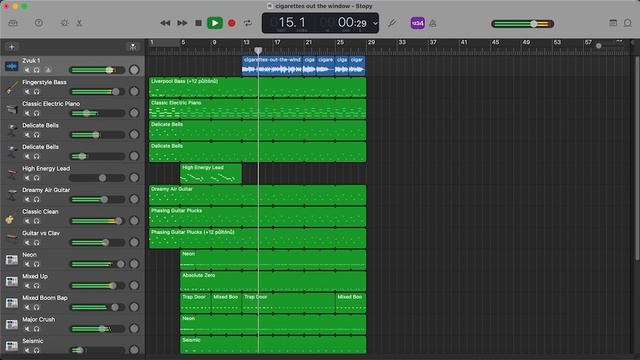Viewport: 640px width, 360px height.
Task: Click the Mixed Up pan knob
Action: (x=134, y=285)
